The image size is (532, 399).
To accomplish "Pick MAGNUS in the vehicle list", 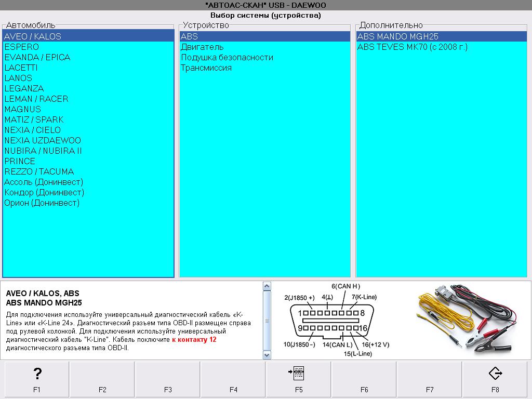I will click(88, 109).
